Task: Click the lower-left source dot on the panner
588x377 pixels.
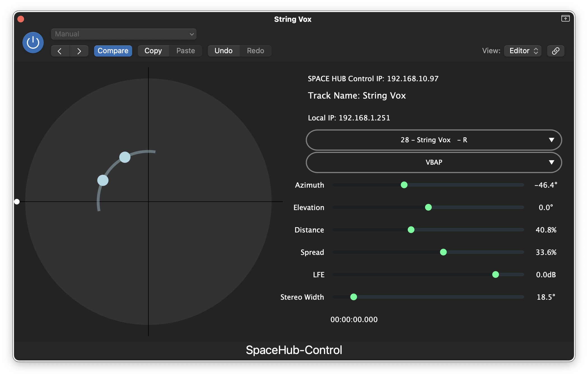Action: coord(103,180)
